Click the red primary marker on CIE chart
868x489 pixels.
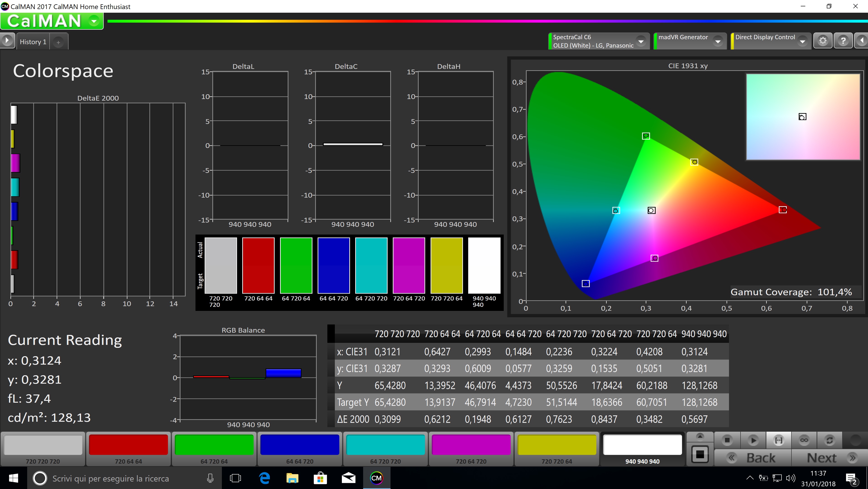click(x=783, y=210)
